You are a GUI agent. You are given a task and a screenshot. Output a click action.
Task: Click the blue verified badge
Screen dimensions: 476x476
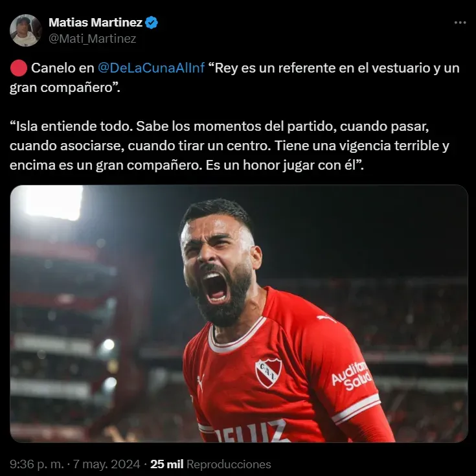(151, 23)
